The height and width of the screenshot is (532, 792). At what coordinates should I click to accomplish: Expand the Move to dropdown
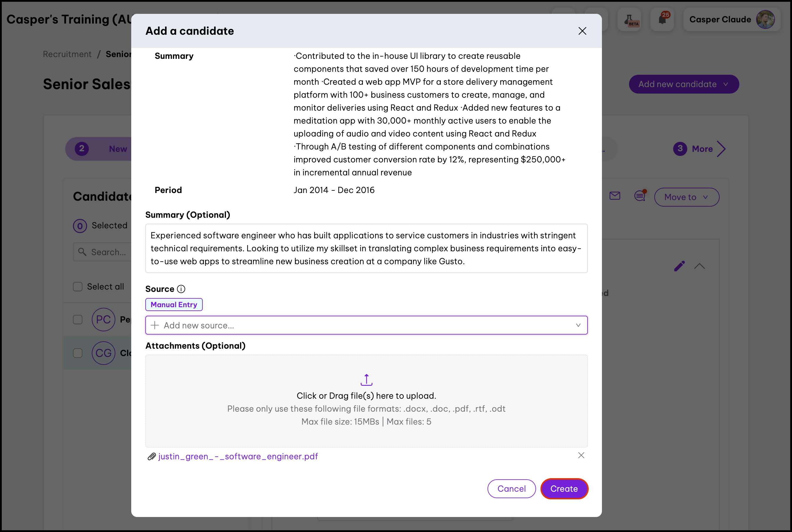pos(686,197)
